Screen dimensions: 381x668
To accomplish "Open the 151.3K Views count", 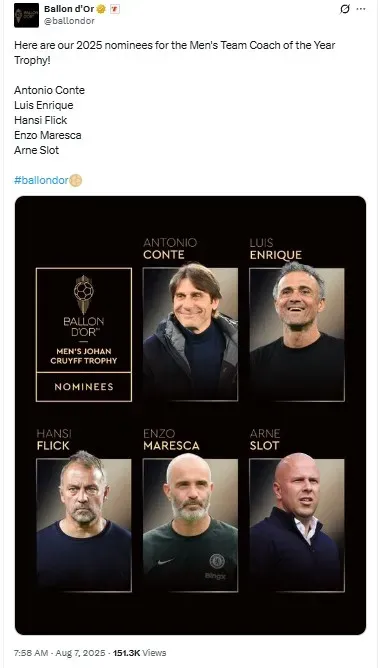I will (x=139, y=653).
